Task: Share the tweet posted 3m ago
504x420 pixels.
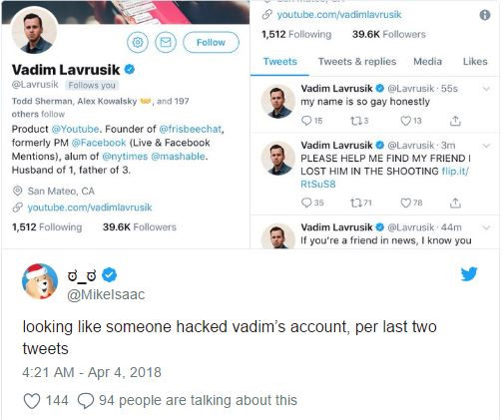Action: (x=455, y=203)
